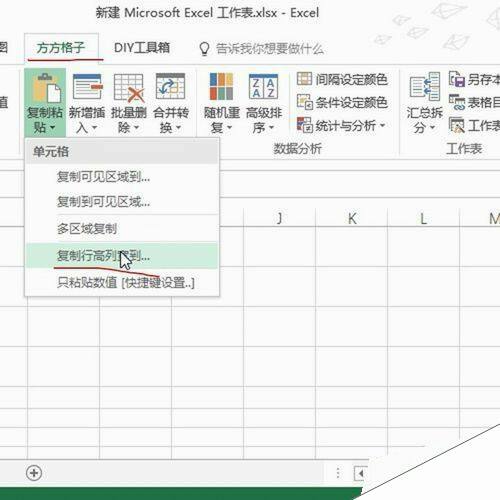Choose 复制到可见区域... menu entry

pos(122,201)
